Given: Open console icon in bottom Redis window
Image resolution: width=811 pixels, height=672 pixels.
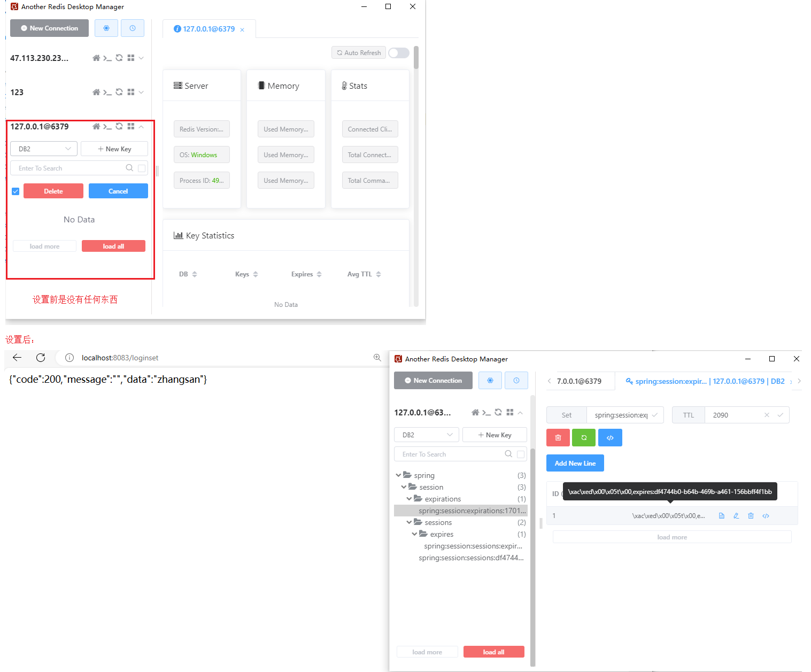Looking at the screenshot, I should pos(486,413).
